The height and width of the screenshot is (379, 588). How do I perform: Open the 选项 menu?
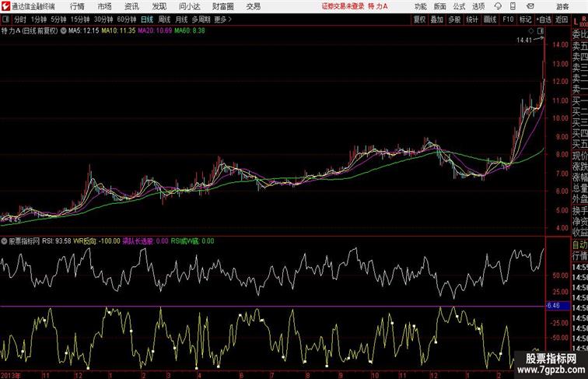tap(478, 6)
